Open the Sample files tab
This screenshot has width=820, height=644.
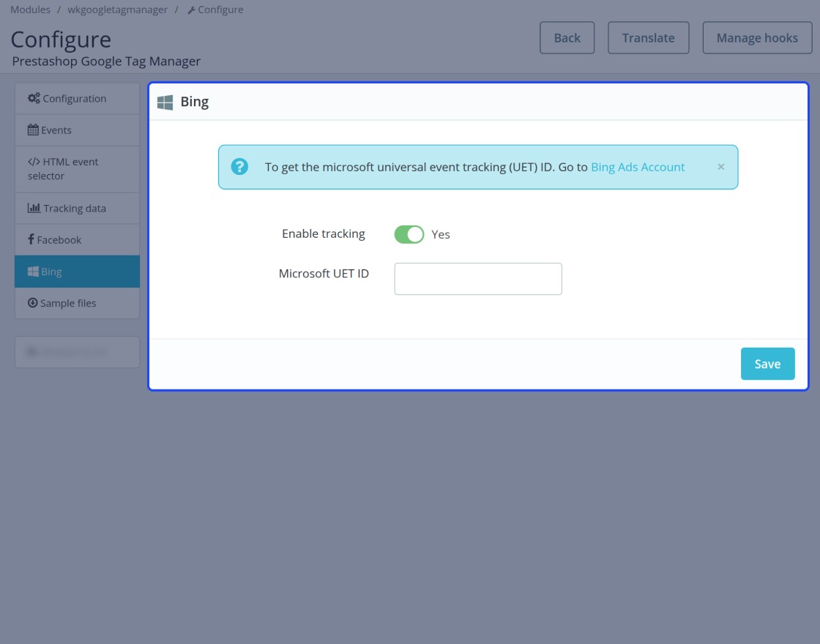(77, 303)
